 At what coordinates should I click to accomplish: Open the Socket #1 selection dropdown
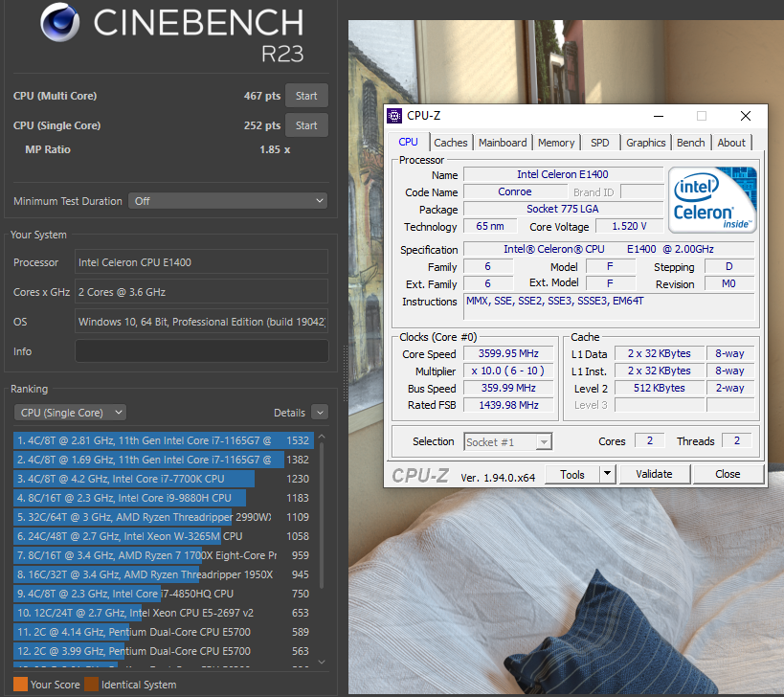pos(507,441)
